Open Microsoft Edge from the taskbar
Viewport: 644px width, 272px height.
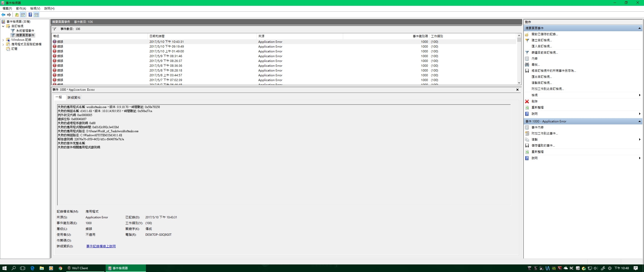tap(32, 268)
